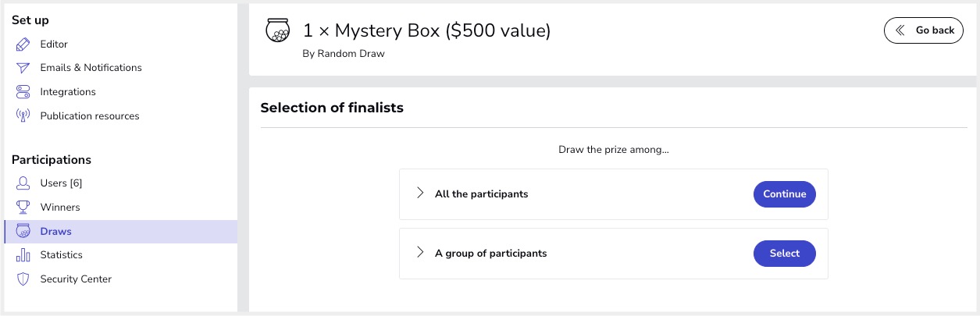This screenshot has width=980, height=316.
Task: Click the Security Center shield icon
Action: tap(23, 279)
